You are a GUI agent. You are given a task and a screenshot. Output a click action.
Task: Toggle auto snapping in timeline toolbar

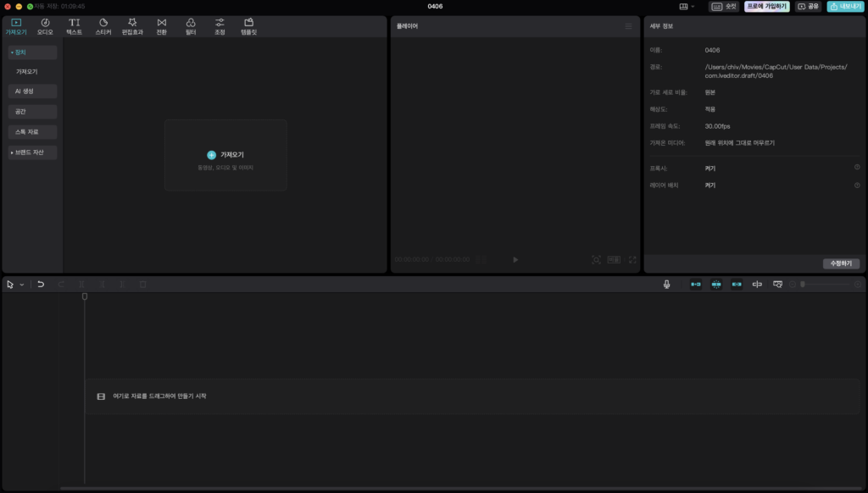(715, 285)
